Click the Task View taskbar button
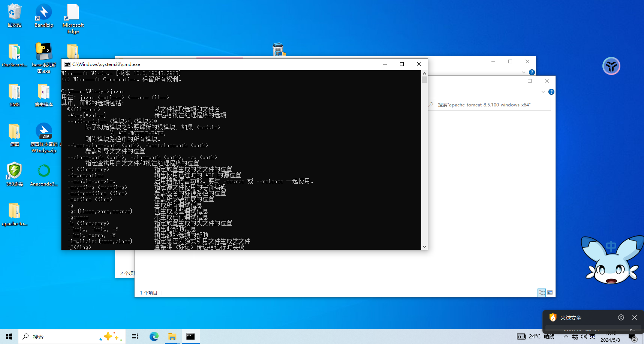The image size is (644, 344). tap(135, 337)
